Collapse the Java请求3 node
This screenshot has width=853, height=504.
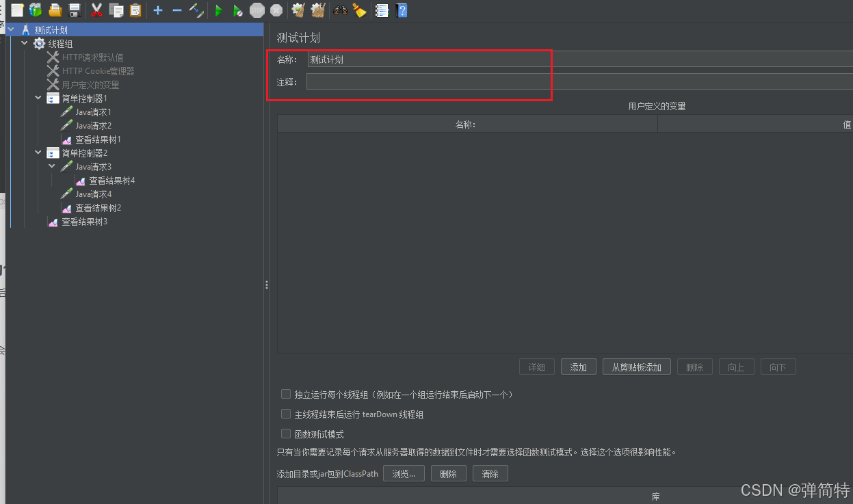51,166
